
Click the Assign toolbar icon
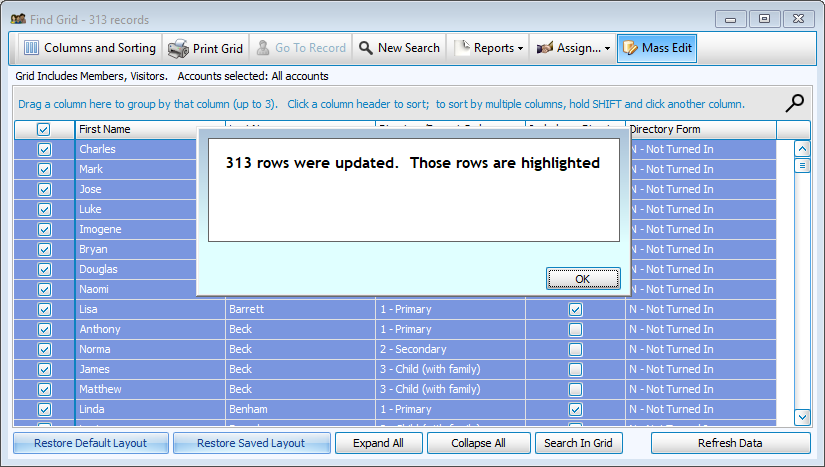[x=545, y=48]
